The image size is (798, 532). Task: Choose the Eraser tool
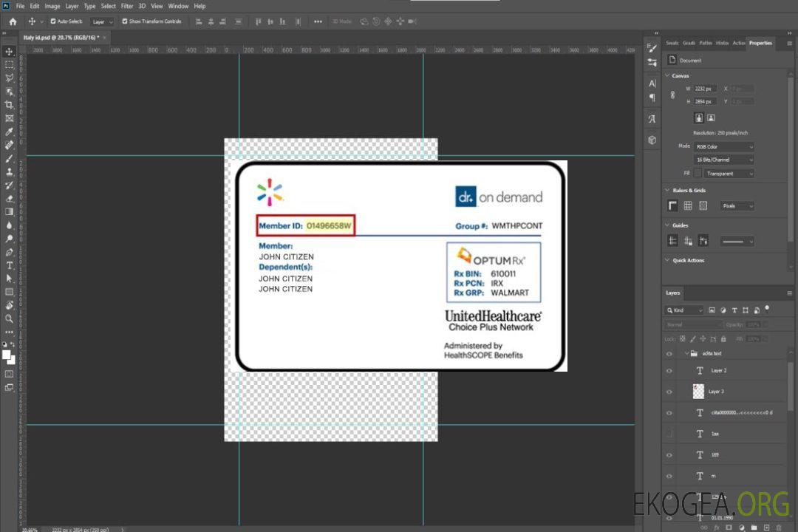click(x=9, y=198)
